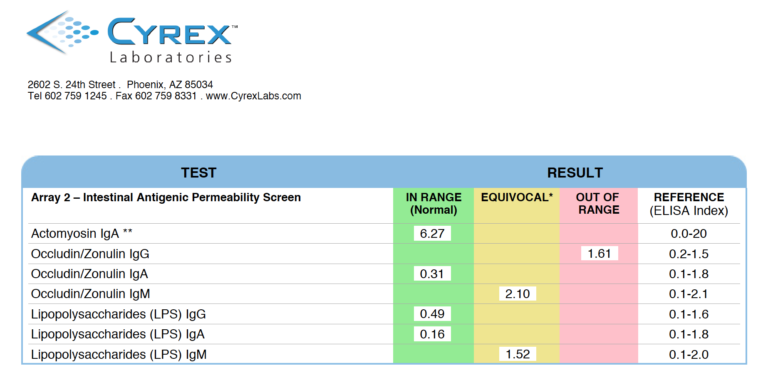
Task: Select the Lipopolysaccharides (LPS) IgM row label
Action: (119, 355)
